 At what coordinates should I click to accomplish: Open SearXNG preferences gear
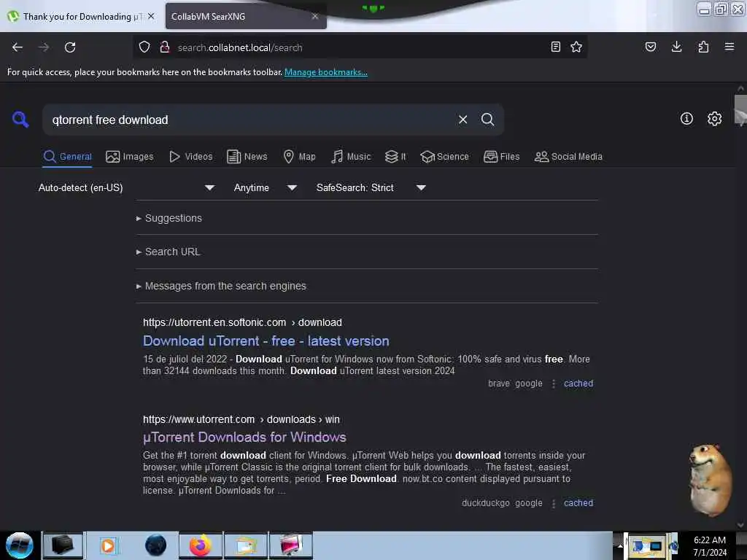coord(714,119)
